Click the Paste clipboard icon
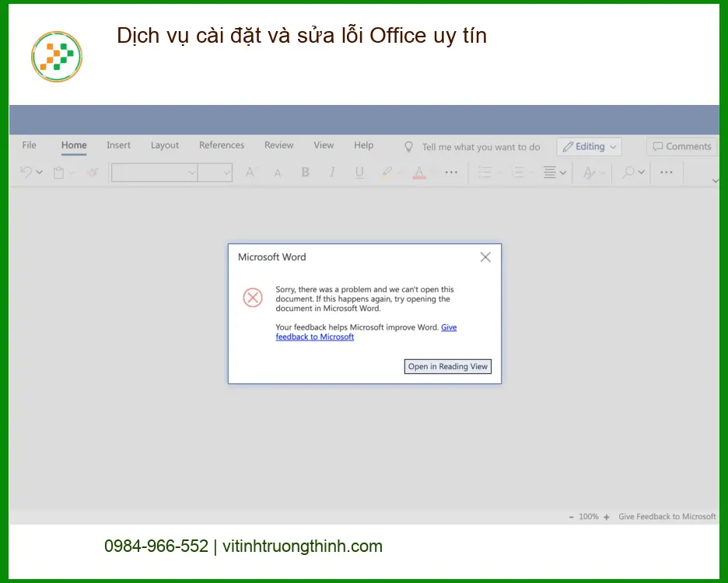728x583 pixels. tap(58, 173)
